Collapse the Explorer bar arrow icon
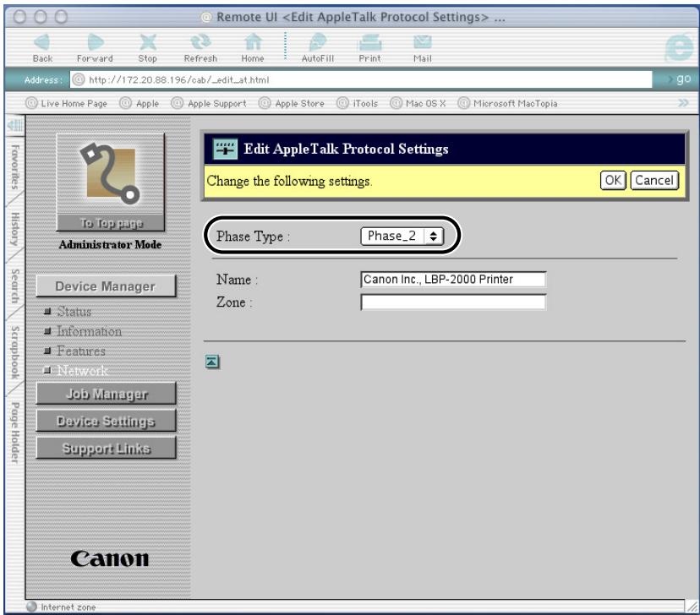The image size is (700, 615). pyautogui.click(x=14, y=126)
